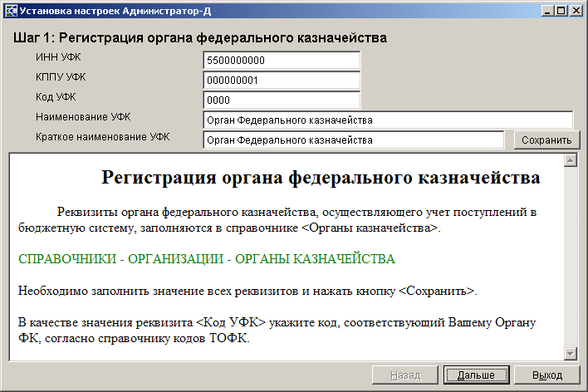Click the Шаг 1 step heading
This screenshot has height=392, width=588.
pos(200,38)
